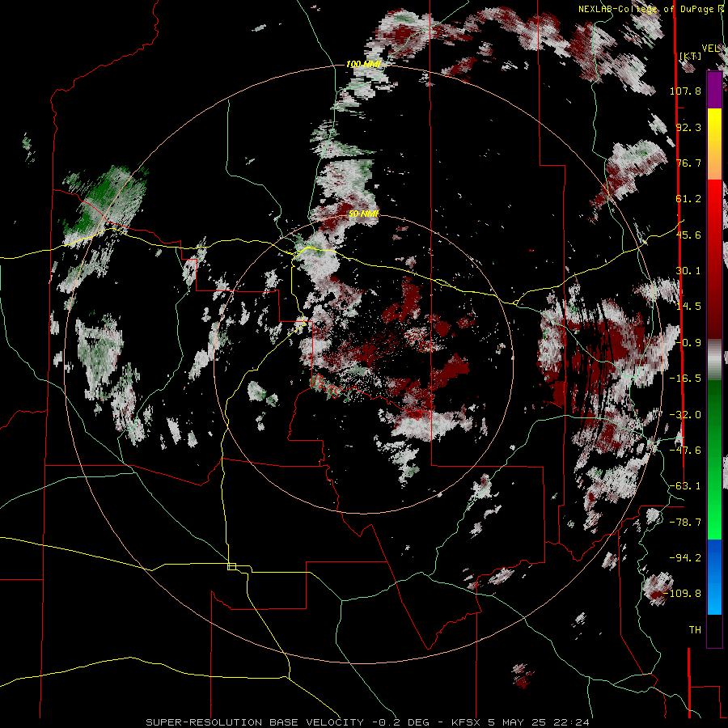Click the 61.2 scale value
728x728 pixels.
click(688, 199)
